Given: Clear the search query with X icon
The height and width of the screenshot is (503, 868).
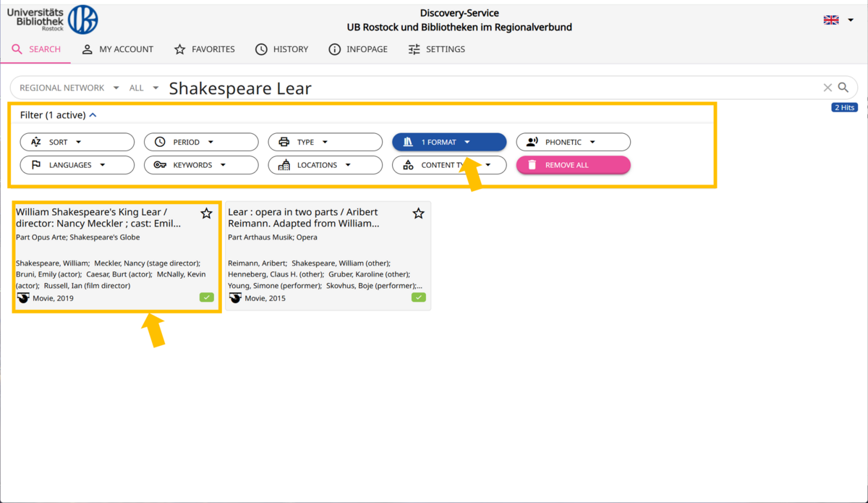Looking at the screenshot, I should pos(827,88).
